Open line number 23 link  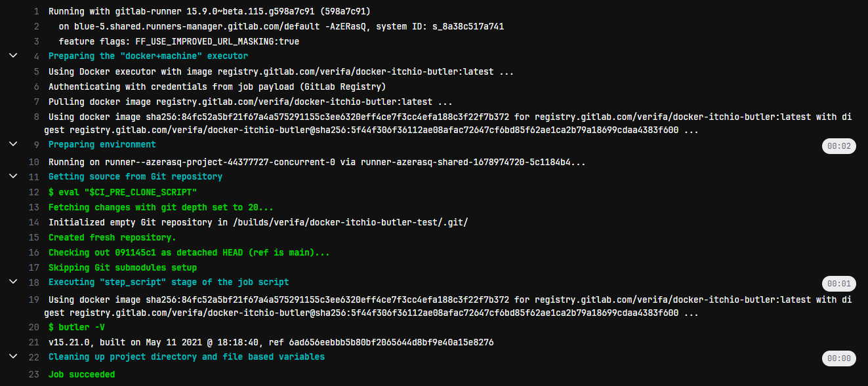click(34, 374)
